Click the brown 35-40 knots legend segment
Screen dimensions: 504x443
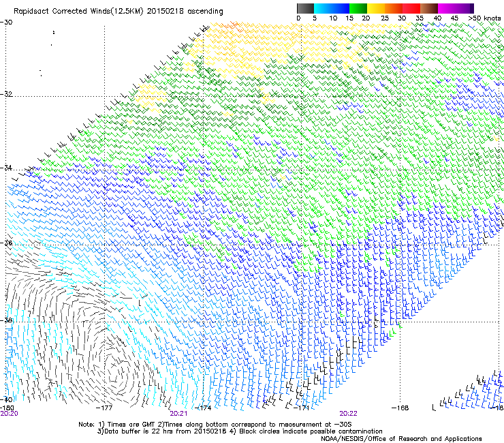[429, 8]
